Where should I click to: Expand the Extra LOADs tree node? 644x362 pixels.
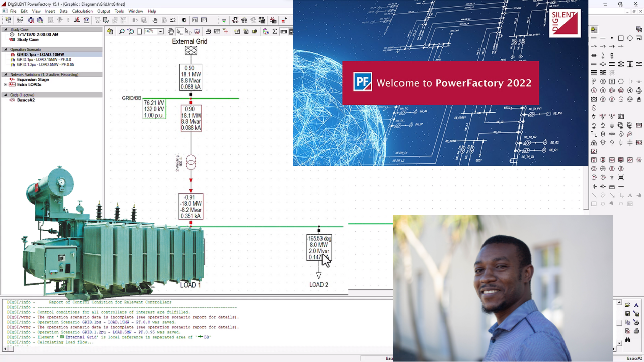[6, 84]
